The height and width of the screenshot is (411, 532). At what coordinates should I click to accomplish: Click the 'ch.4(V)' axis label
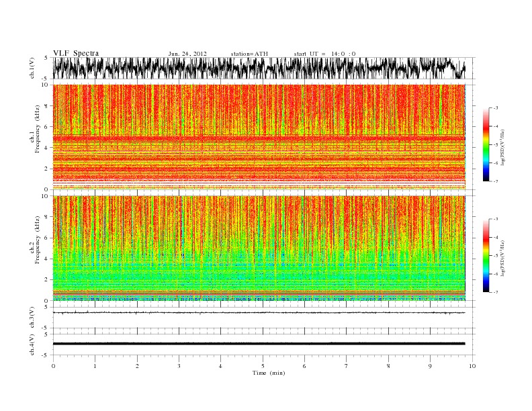point(32,345)
